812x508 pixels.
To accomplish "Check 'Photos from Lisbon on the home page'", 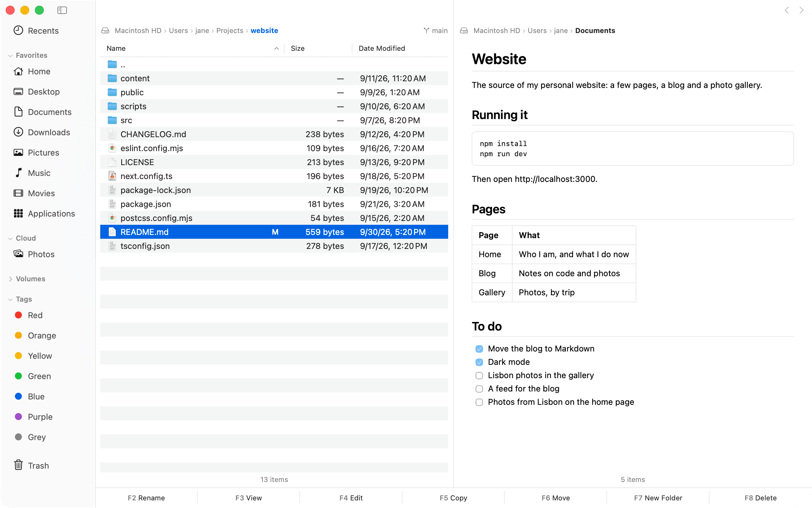I will point(479,402).
